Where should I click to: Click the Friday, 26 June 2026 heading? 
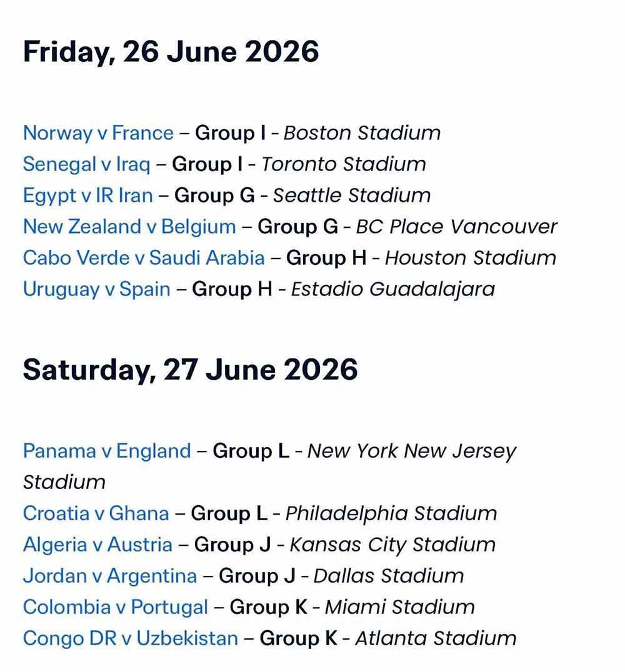(171, 51)
